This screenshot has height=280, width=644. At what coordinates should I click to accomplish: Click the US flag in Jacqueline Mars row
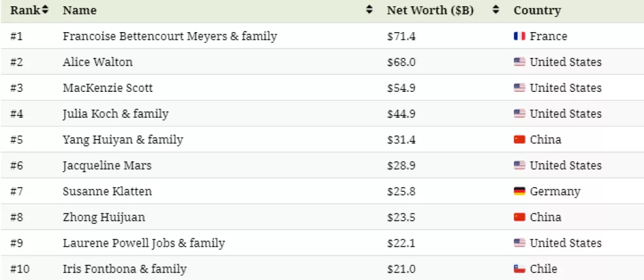coord(519,165)
